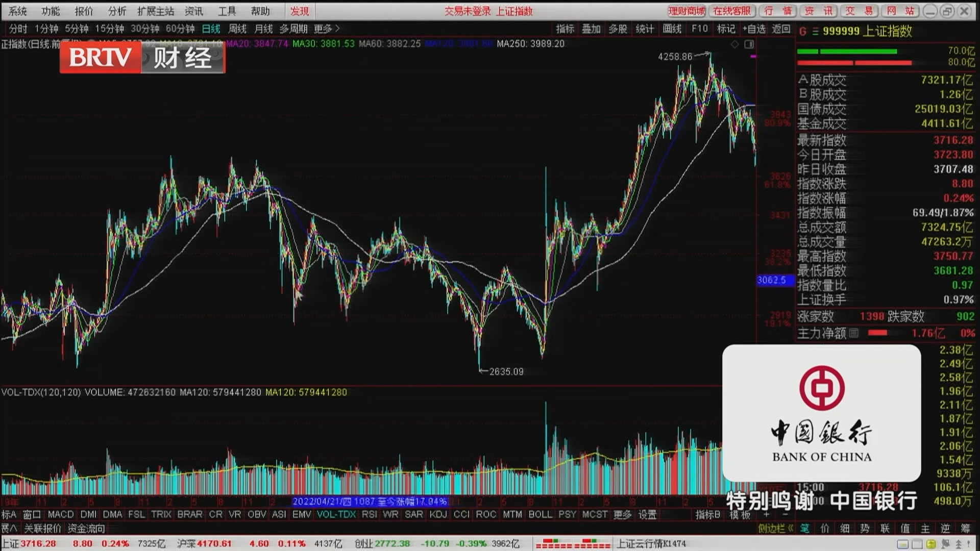Open the 系统 menu
This screenshot has width=980, height=551.
point(17,11)
